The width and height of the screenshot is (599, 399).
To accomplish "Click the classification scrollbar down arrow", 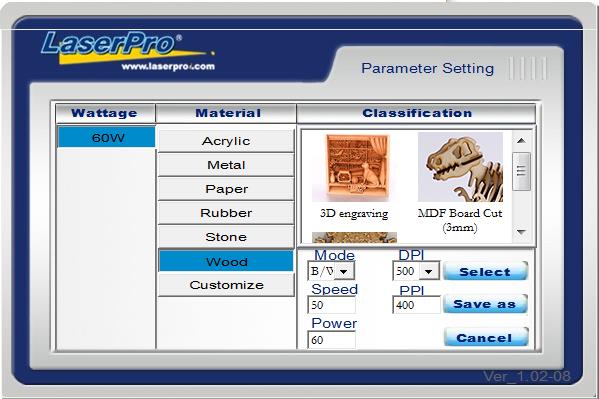I will coord(521,232).
